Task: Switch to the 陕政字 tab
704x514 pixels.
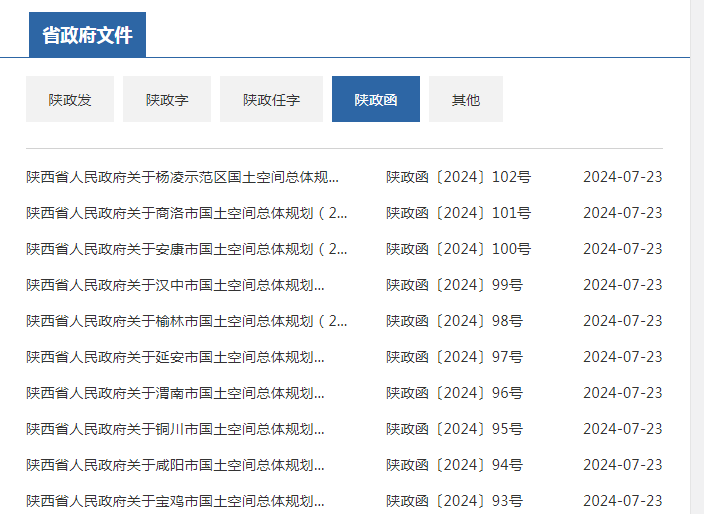Action: 167,99
